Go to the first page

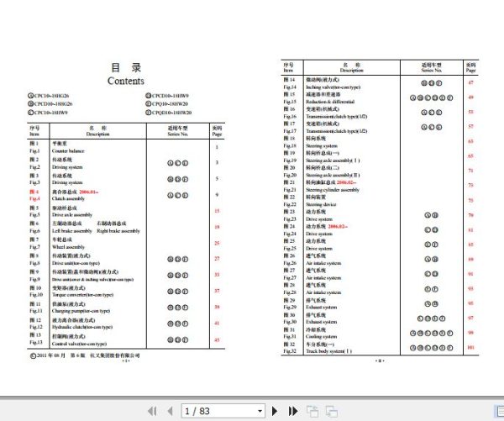pos(152,411)
